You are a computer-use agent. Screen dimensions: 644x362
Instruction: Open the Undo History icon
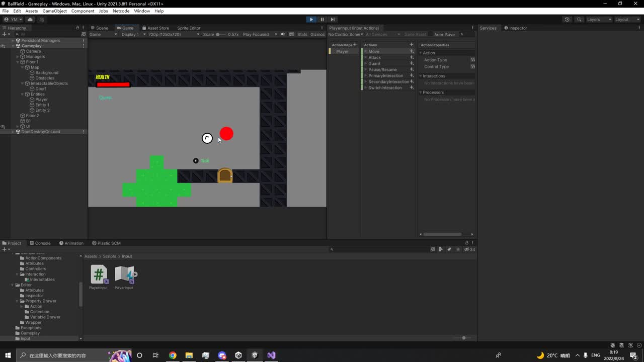[567, 19]
